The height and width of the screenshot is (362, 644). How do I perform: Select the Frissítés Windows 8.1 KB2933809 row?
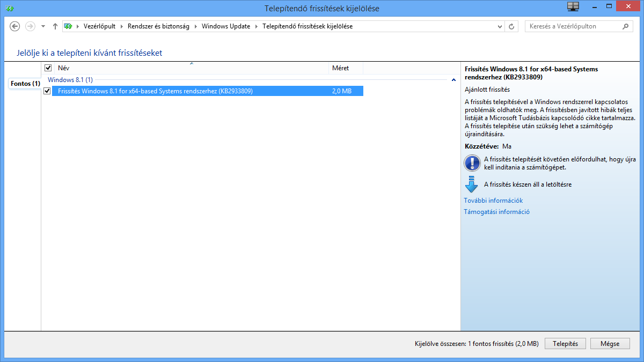tap(208, 91)
